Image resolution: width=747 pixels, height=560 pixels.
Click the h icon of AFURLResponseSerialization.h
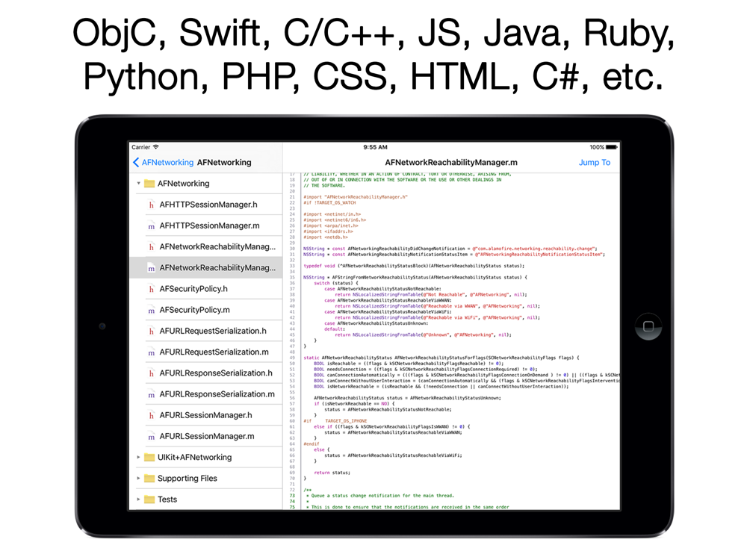coord(151,373)
